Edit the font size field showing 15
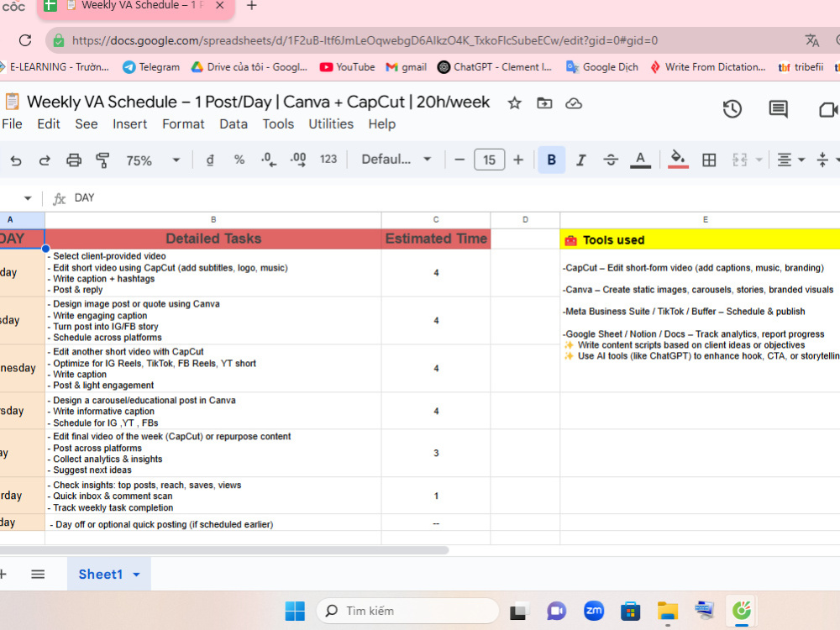 coord(489,160)
